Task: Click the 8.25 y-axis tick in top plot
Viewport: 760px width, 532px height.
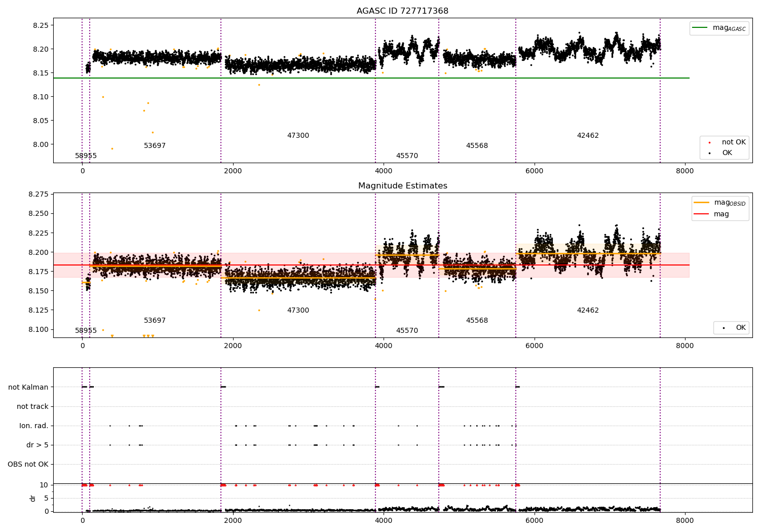Action: click(40, 25)
